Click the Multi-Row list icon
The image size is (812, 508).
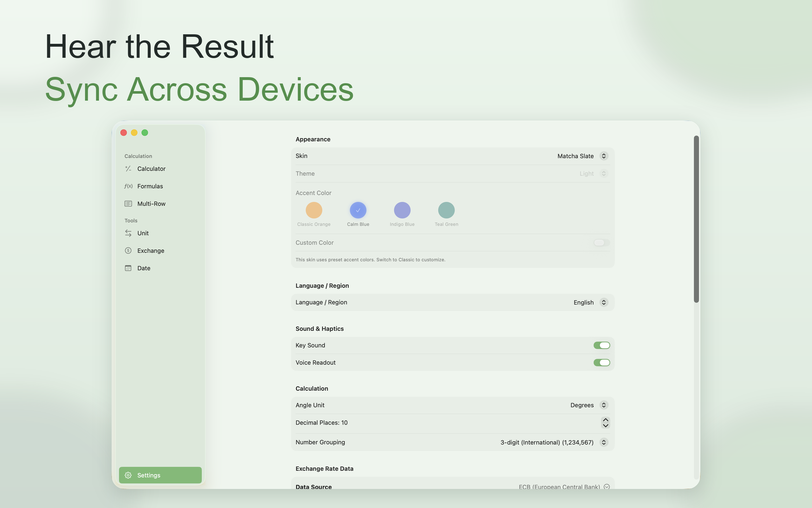[x=128, y=204]
